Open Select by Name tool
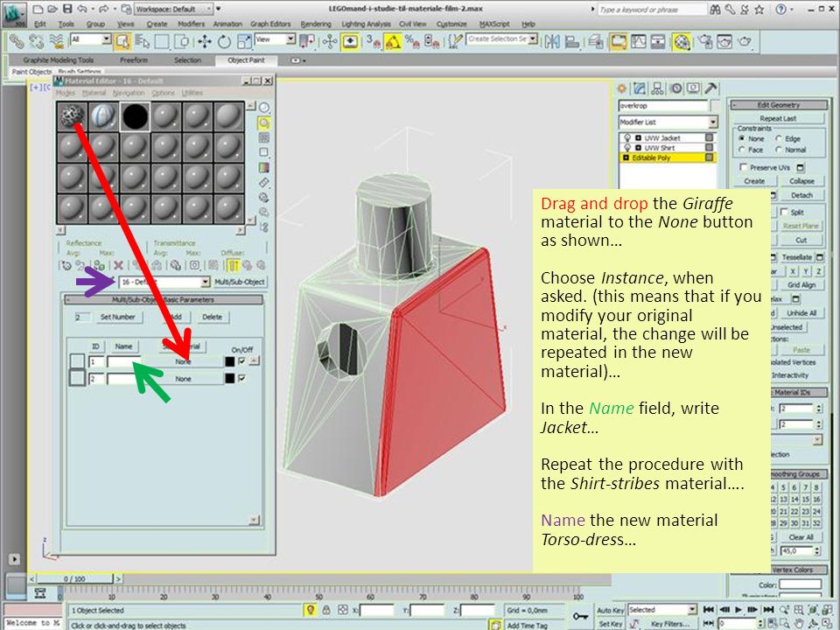Screen dimensions: 840x630 (142, 41)
